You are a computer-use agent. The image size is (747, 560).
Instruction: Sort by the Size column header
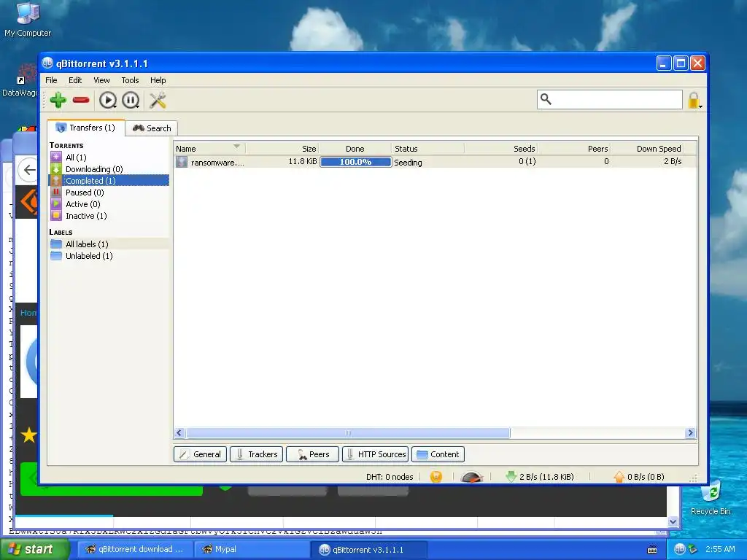[282, 149]
